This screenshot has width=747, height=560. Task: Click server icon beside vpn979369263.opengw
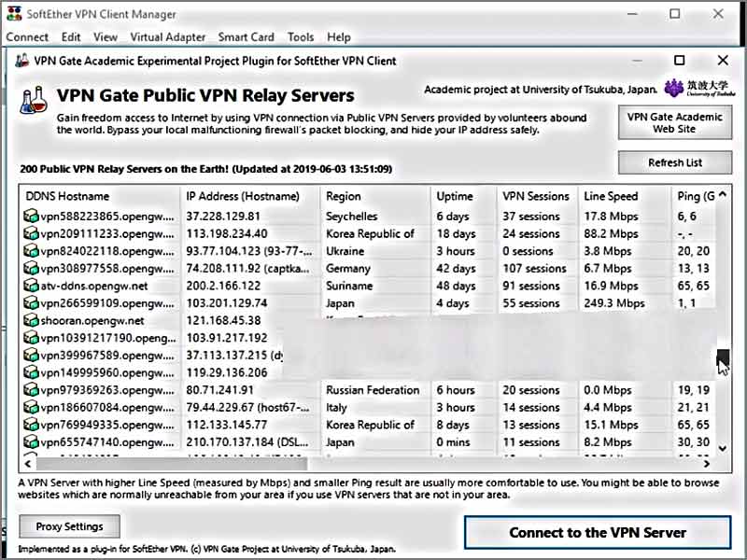click(x=31, y=390)
